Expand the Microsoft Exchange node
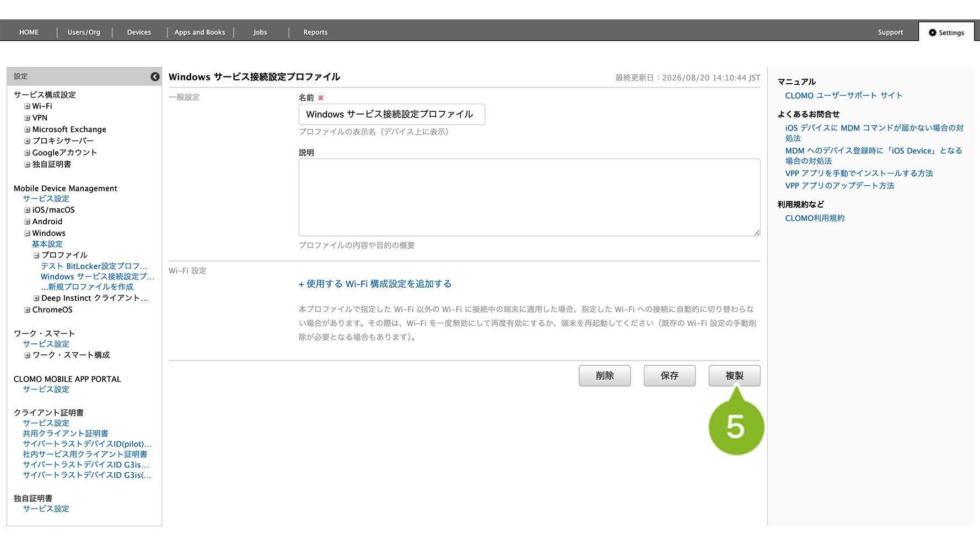The image size is (980, 551). tap(27, 129)
